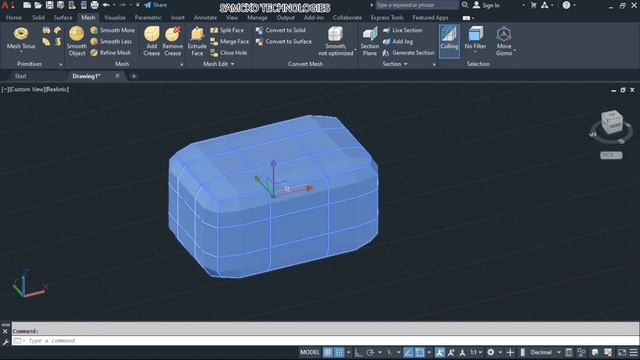The height and width of the screenshot is (360, 640).
Task: Create a Mesh Torus primitive
Action: tap(21, 38)
